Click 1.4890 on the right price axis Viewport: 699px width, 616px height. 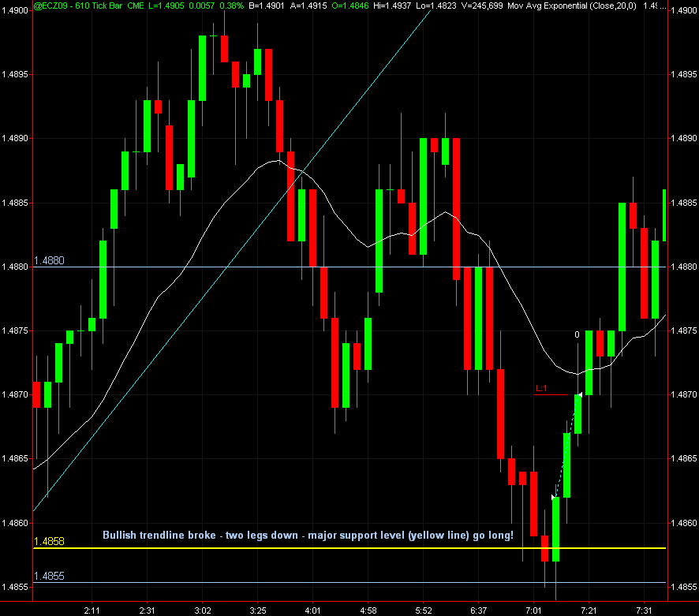pyautogui.click(x=684, y=139)
